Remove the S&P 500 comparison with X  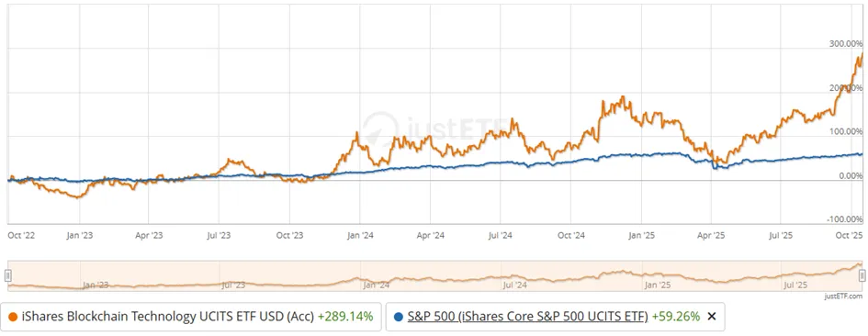pos(712,317)
